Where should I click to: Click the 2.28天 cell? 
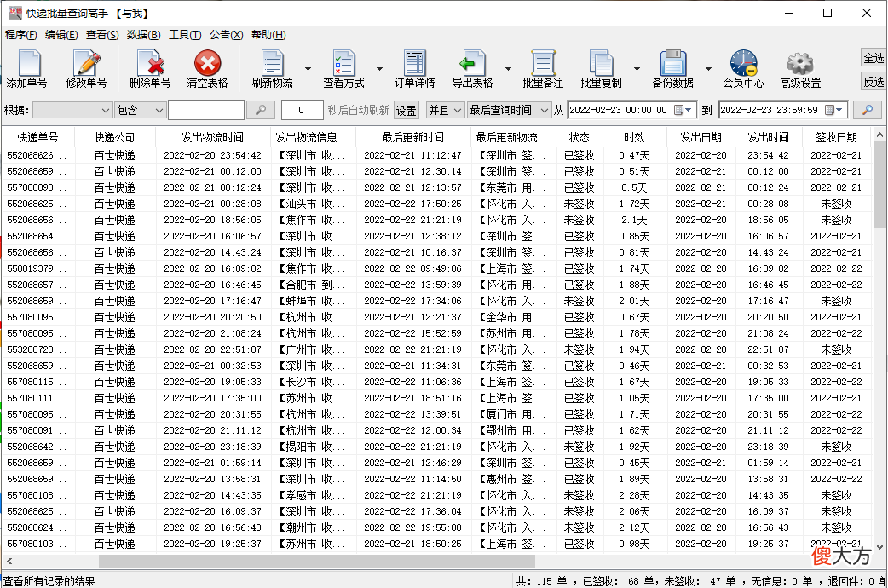pos(634,495)
